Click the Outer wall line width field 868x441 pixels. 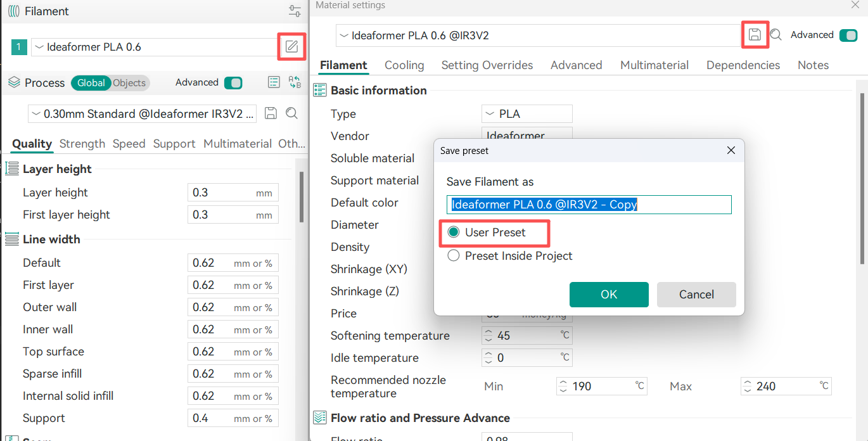[233, 307]
